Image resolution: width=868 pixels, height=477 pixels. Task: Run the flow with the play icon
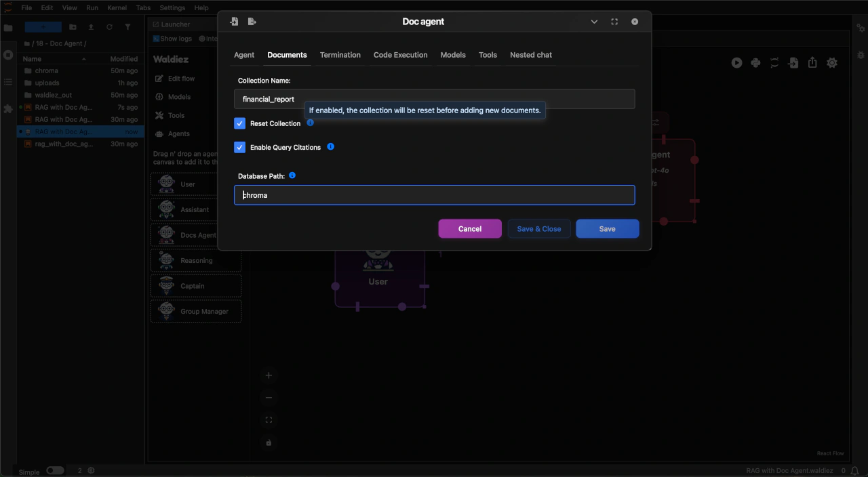pos(736,62)
